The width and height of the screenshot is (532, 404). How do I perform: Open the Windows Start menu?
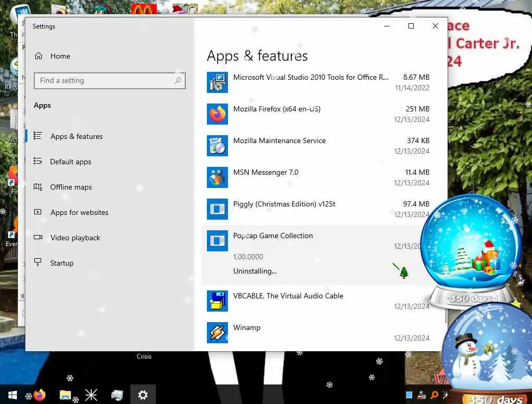(x=13, y=395)
